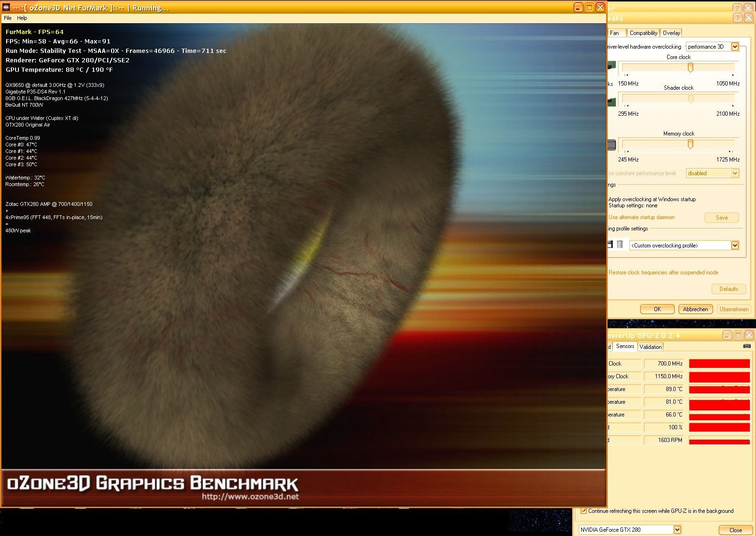756x536 pixels.
Task: Switch to the Fan tab
Action: (x=616, y=33)
